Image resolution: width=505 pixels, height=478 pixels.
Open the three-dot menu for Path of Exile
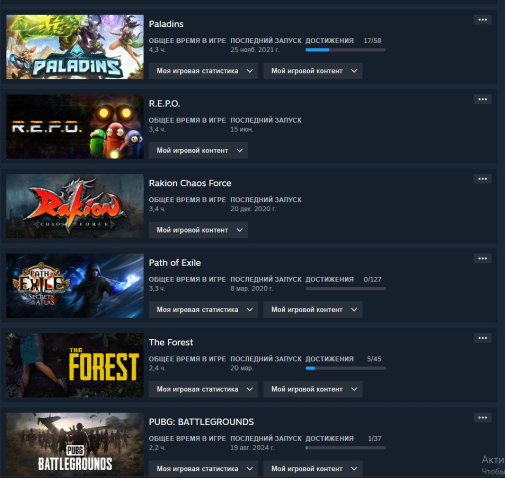coord(482,258)
